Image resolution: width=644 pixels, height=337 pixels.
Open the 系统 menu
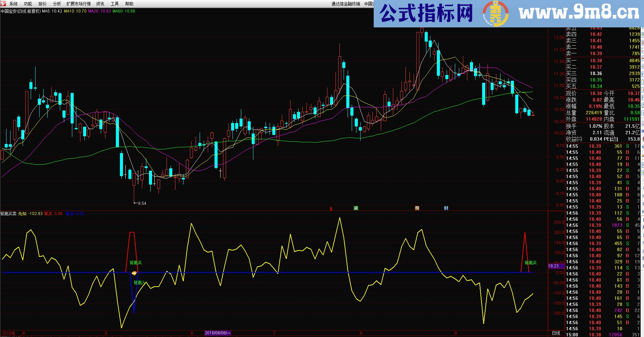[14, 4]
